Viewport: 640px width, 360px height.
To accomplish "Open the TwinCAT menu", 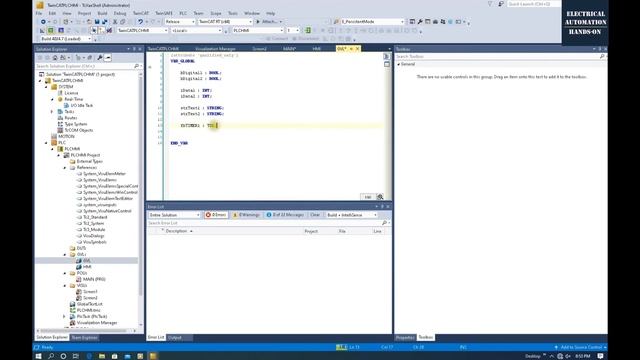I will point(141,13).
